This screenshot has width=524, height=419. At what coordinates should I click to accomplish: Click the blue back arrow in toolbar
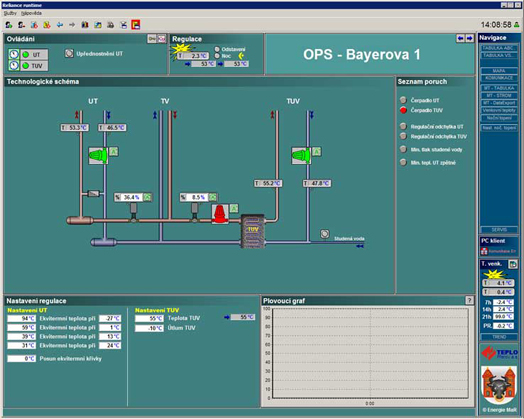(60, 25)
